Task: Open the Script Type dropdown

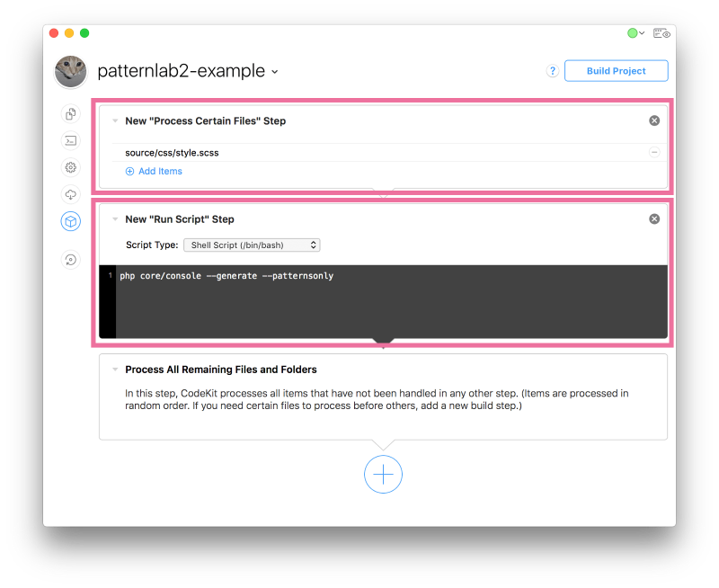Action: [252, 245]
